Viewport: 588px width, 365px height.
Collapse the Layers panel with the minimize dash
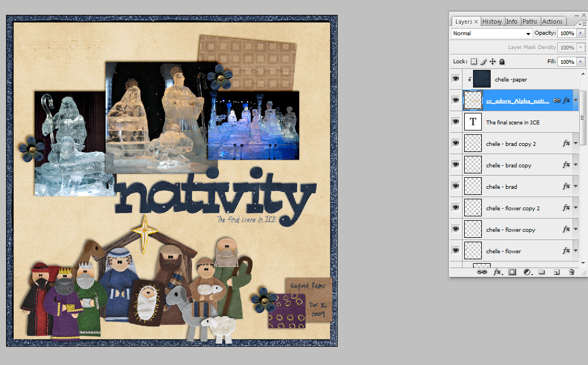click(576, 15)
